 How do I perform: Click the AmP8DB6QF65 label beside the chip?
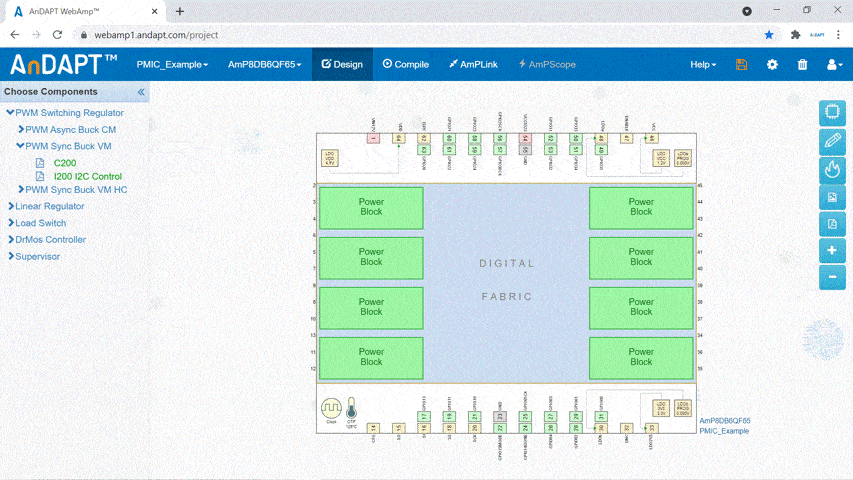[725, 421]
